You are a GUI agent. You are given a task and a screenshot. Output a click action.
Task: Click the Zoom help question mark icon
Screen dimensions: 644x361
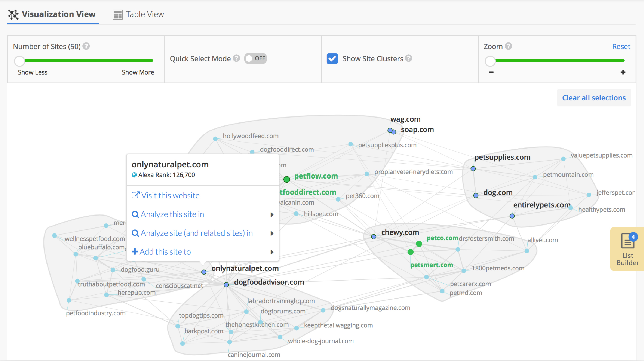[508, 46]
